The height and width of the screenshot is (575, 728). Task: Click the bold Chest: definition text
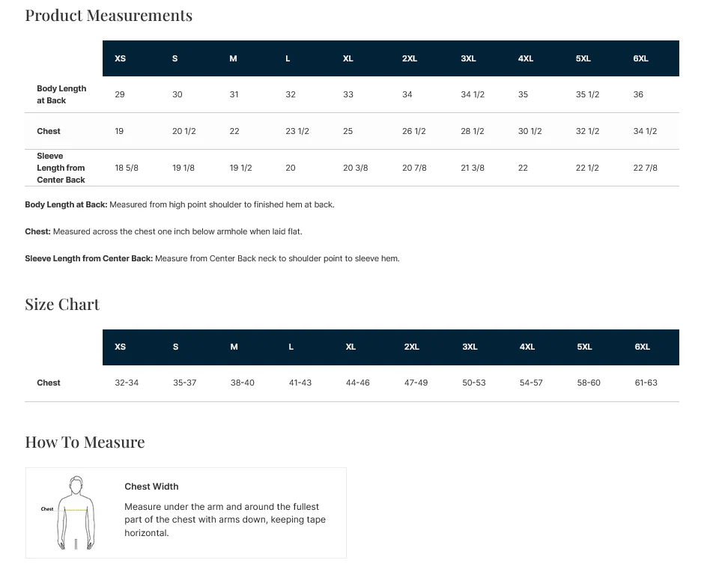37,231
